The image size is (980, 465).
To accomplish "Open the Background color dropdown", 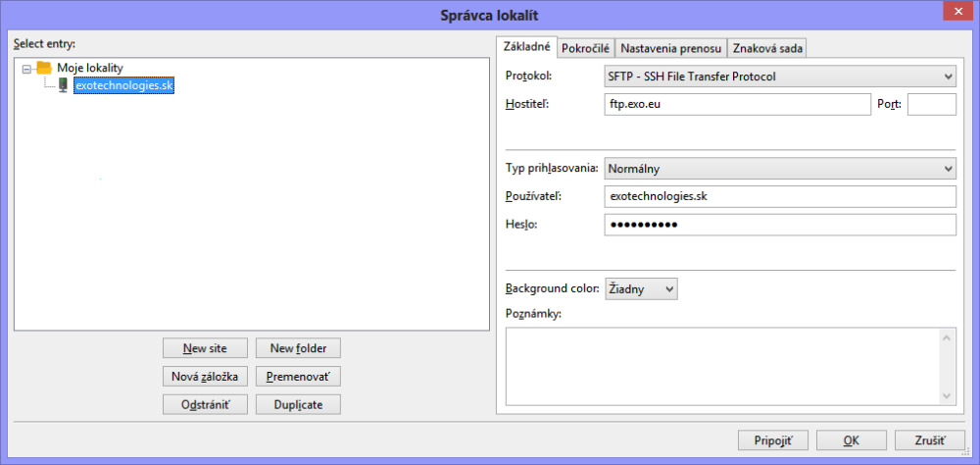I will [x=641, y=288].
